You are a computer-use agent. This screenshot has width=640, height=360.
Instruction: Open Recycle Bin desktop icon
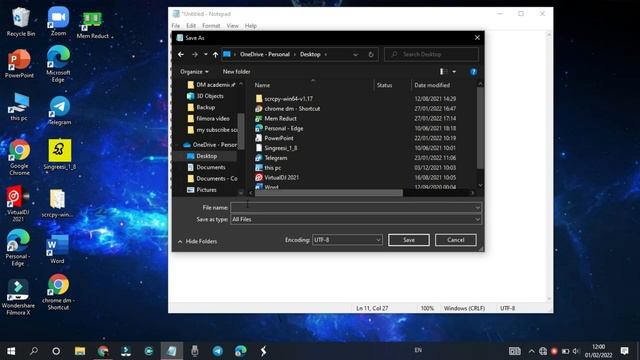coord(20,22)
